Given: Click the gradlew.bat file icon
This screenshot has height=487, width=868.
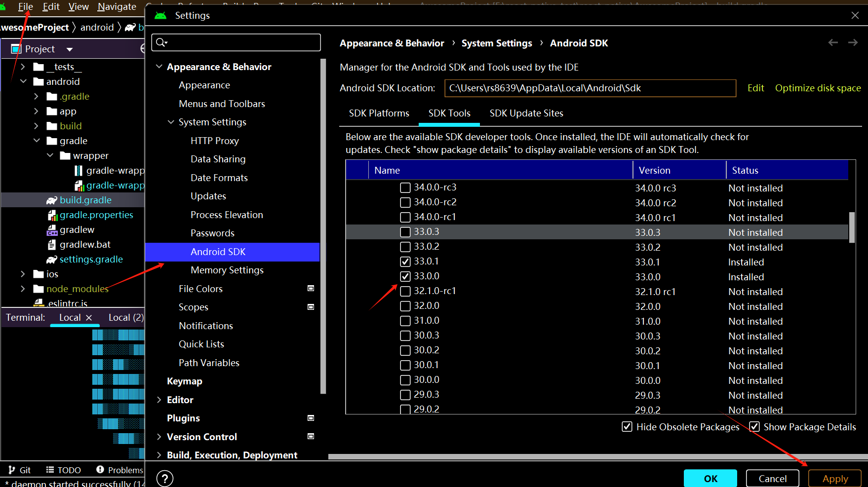Looking at the screenshot, I should (52, 245).
